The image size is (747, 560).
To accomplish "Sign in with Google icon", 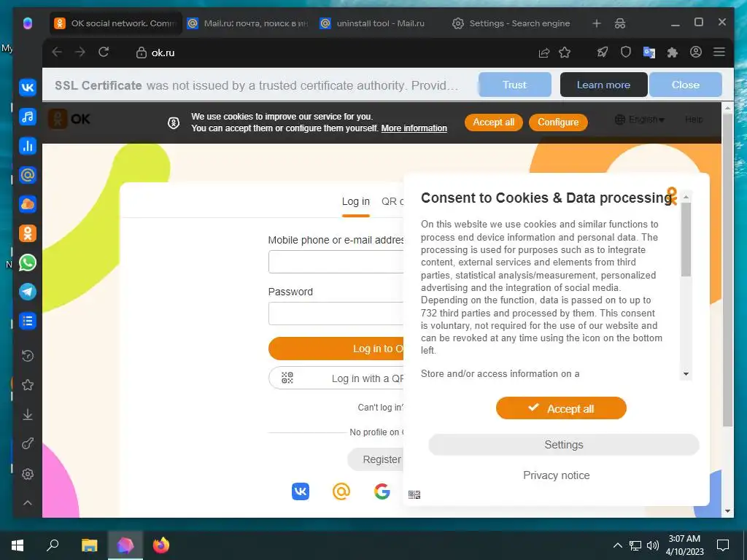I will (382, 491).
